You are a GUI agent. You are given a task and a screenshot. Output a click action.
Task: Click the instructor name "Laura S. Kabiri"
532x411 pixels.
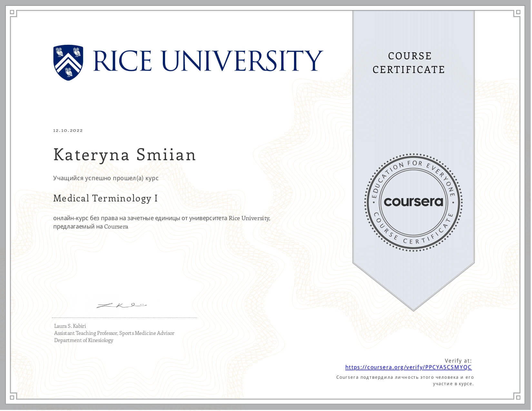click(x=70, y=326)
